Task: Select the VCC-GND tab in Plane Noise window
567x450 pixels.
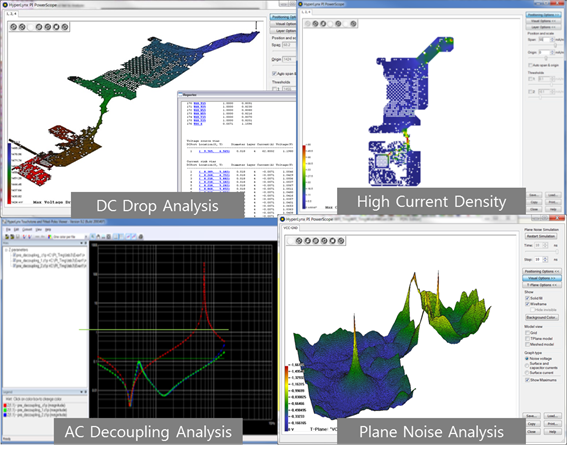Action: (290, 228)
